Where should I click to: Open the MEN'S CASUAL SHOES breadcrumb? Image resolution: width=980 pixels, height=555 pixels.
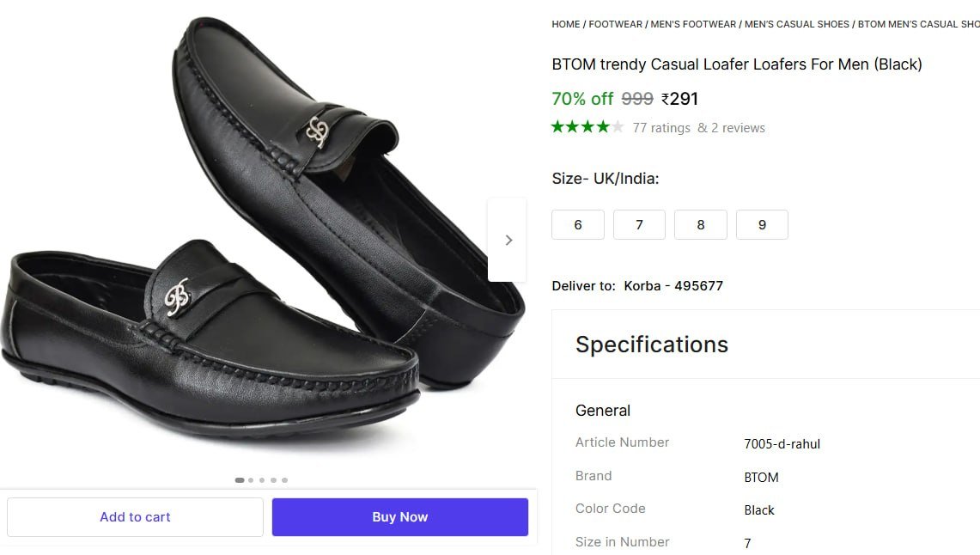(795, 24)
